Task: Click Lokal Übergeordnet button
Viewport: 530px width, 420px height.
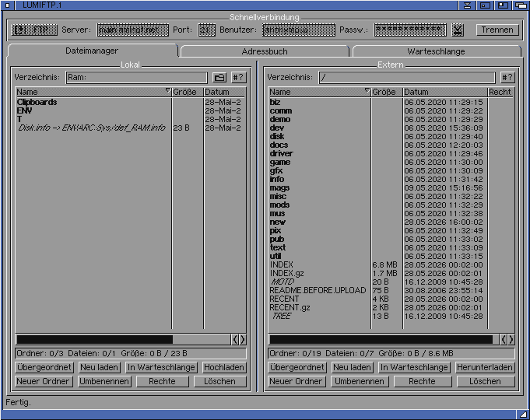Action: (44, 367)
